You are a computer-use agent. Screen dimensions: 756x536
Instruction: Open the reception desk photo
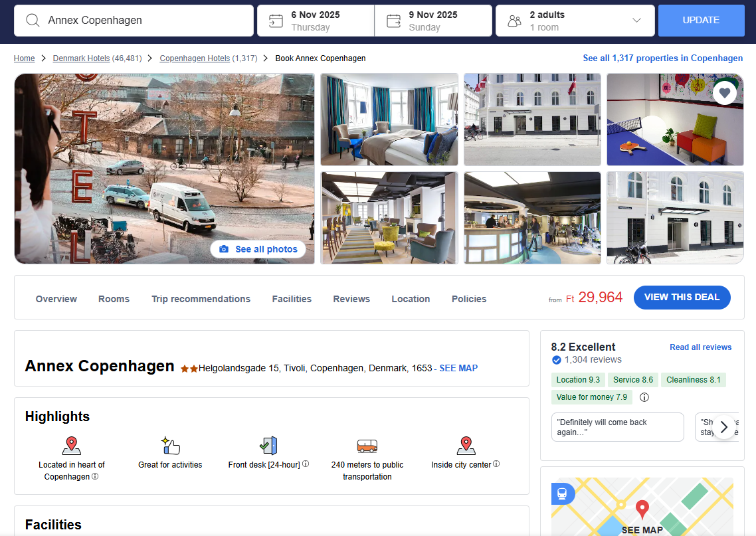coord(532,218)
